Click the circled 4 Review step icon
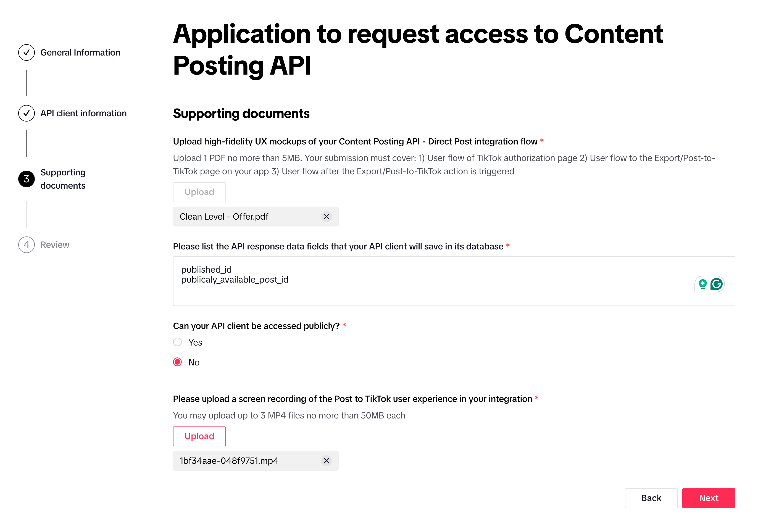 (x=27, y=244)
